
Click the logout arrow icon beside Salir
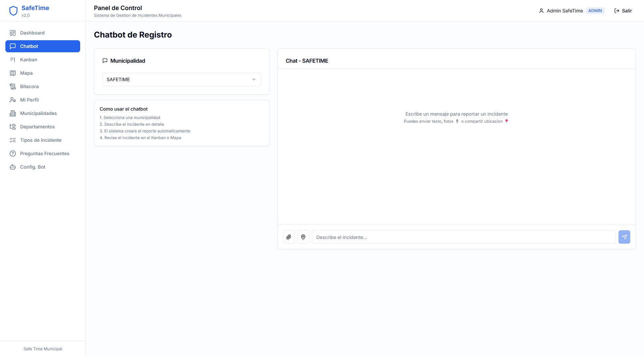(617, 11)
